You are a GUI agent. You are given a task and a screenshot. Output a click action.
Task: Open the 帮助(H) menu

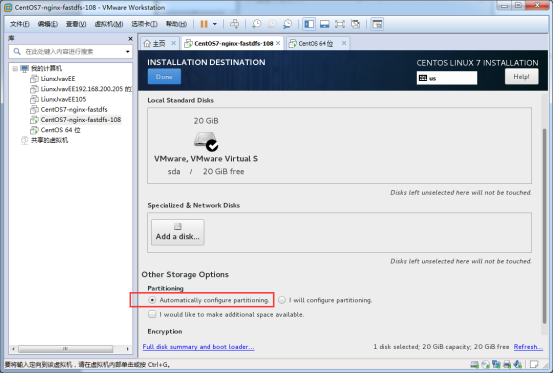click(x=176, y=24)
